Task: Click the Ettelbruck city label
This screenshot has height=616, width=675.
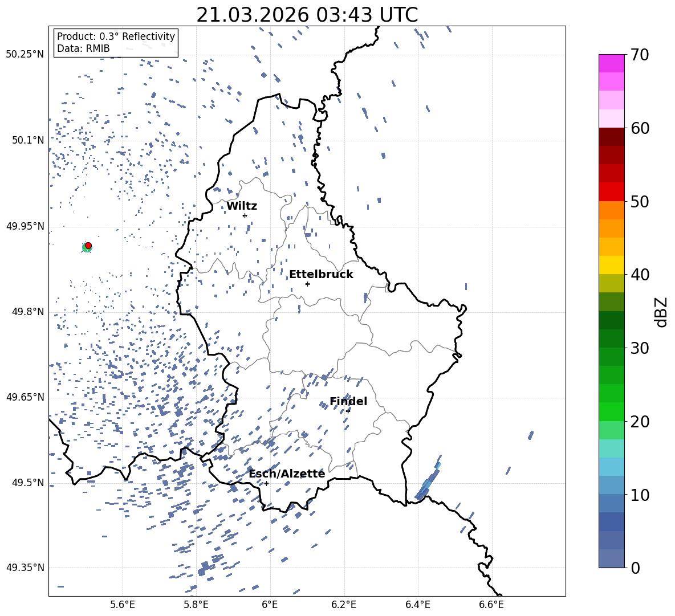Action: (x=321, y=275)
